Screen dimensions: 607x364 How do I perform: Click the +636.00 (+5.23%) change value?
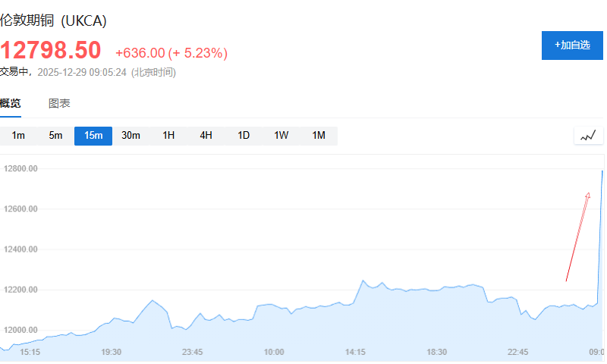click(x=171, y=53)
